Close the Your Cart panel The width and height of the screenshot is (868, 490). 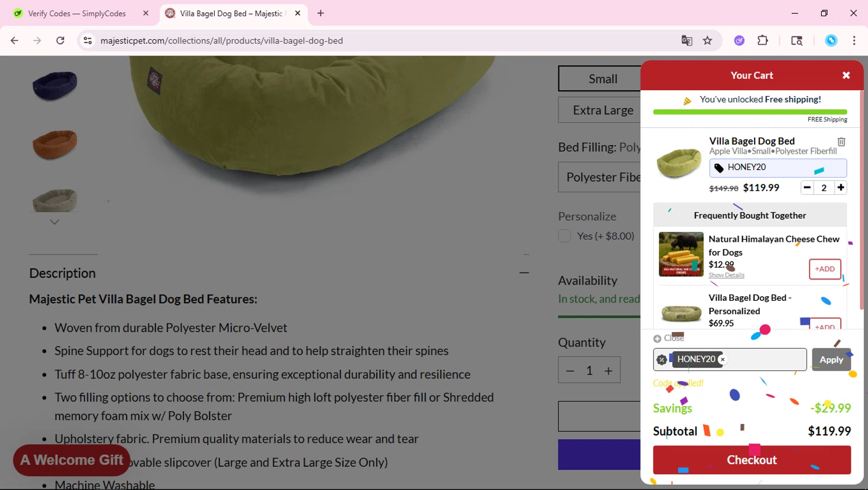846,75
